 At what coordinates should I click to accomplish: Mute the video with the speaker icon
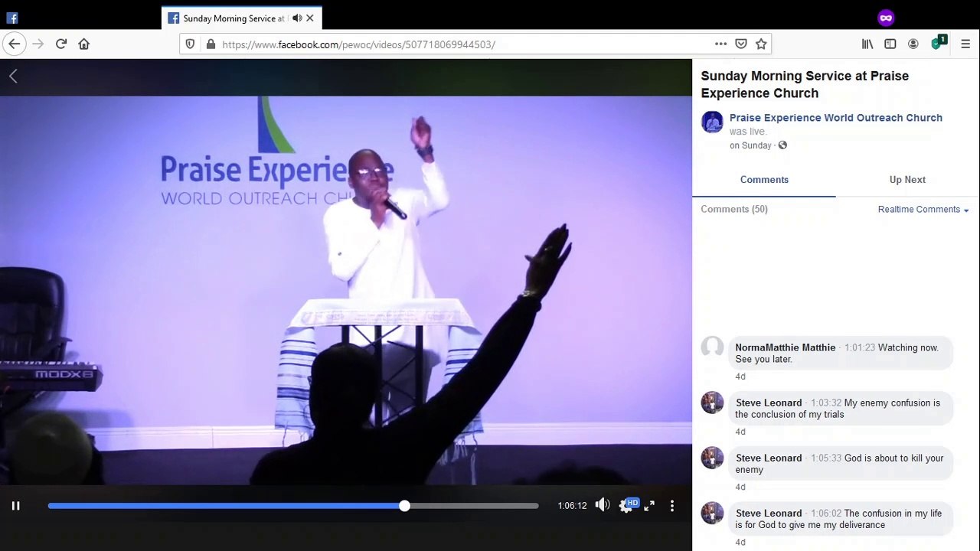[603, 505]
